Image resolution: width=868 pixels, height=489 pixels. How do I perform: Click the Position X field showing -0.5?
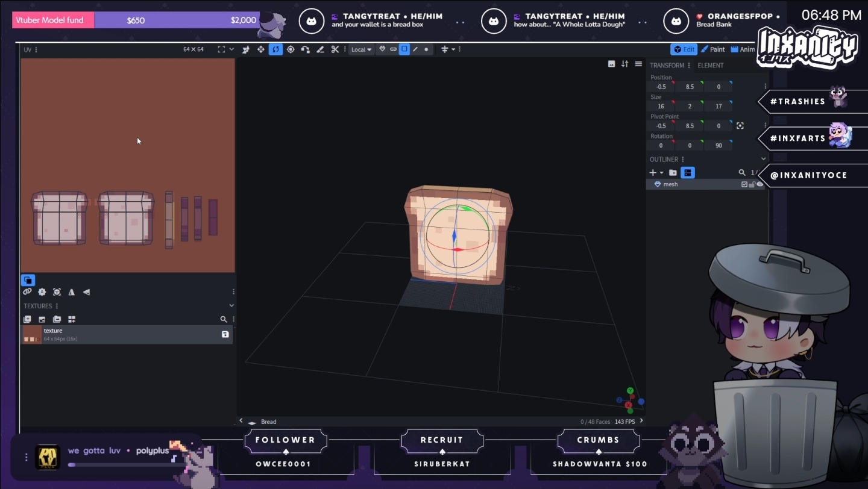[x=661, y=87]
